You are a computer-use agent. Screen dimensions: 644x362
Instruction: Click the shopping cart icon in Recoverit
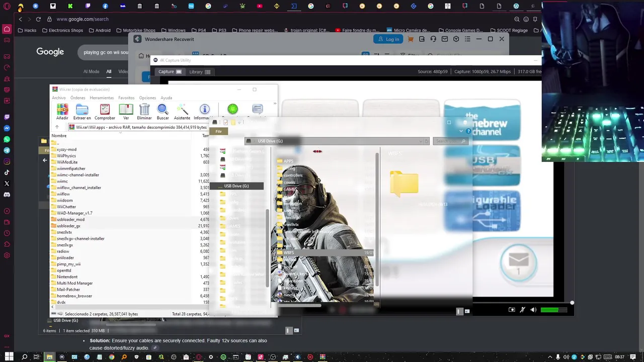coord(411,39)
